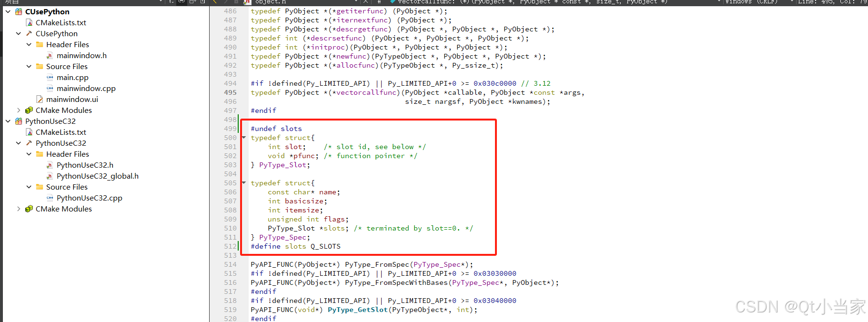This screenshot has height=322, width=868.
Task: Collapse the PythonUseC32 root project
Action: 8,121
